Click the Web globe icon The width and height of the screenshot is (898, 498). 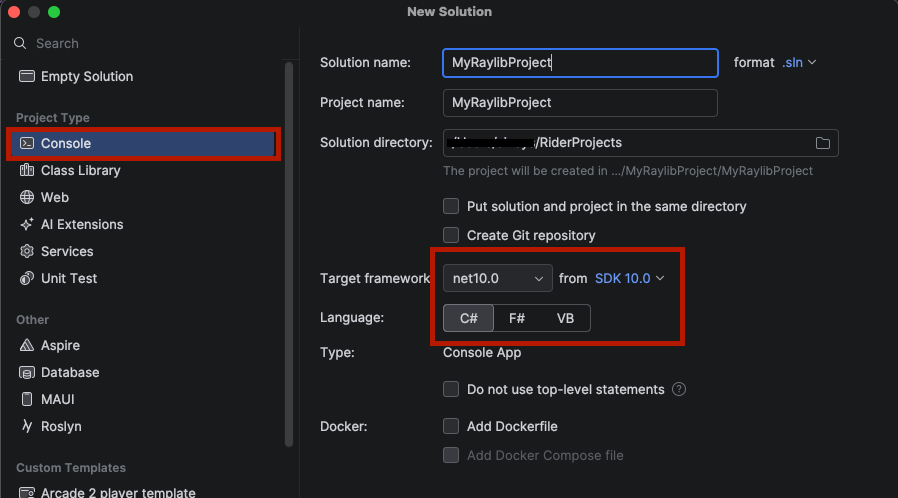[x=26, y=198]
